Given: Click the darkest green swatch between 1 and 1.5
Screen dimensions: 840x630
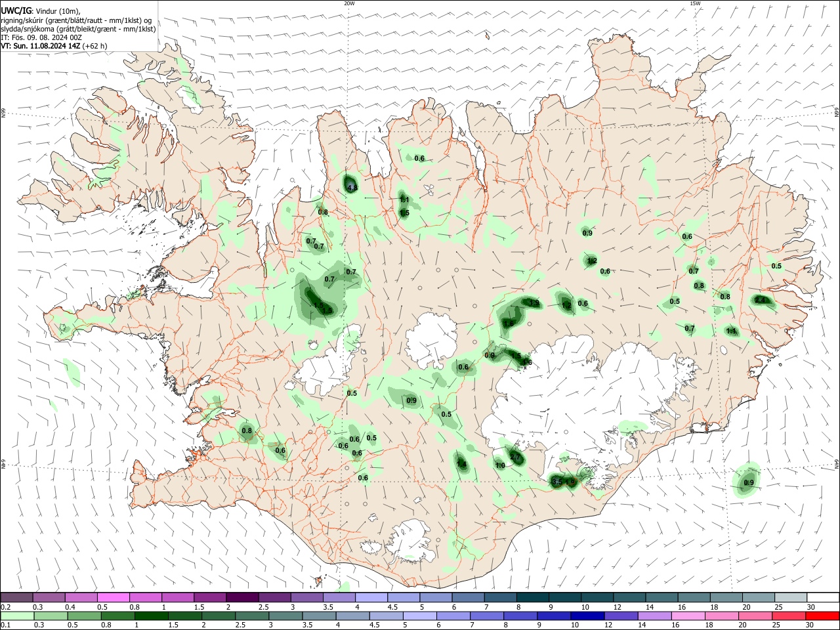Looking at the screenshot, I should [151, 616].
